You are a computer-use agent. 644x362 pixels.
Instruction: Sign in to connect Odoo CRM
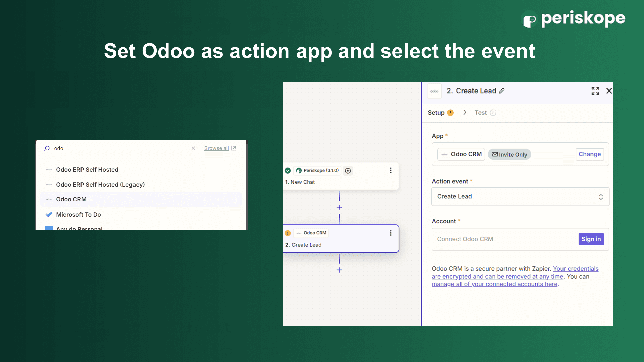click(591, 239)
